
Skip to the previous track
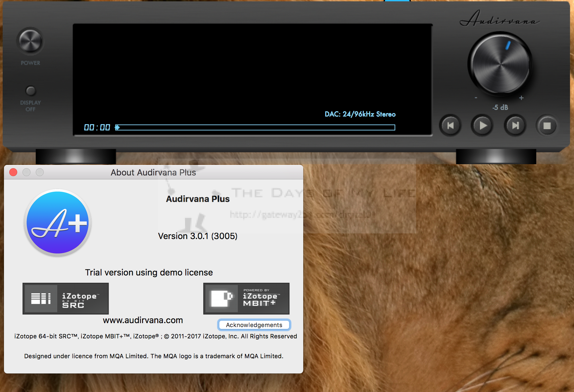(x=450, y=126)
